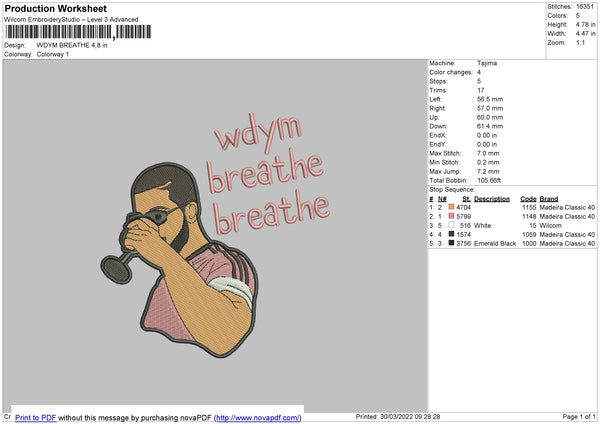Click the Color changes value 4

point(479,72)
